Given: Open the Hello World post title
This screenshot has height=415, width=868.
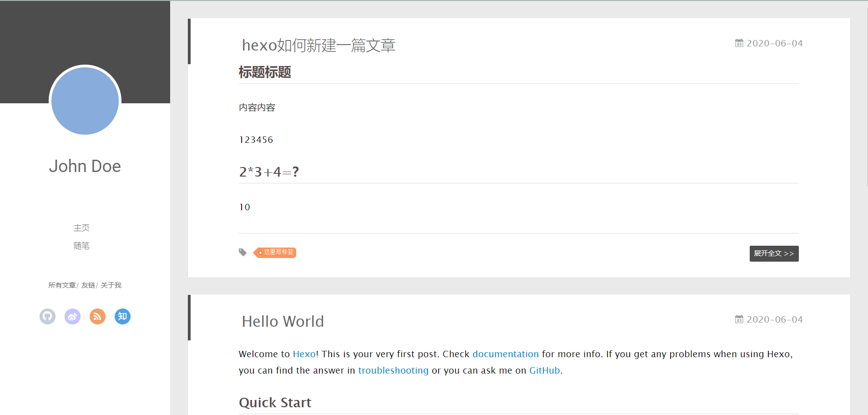Looking at the screenshot, I should [283, 322].
